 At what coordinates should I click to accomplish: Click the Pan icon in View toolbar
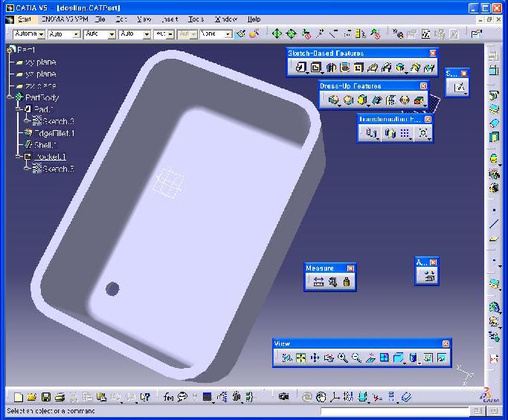click(x=314, y=358)
